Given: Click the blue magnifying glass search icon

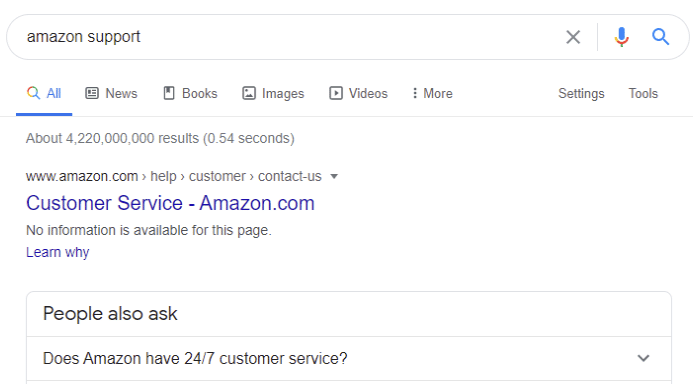Looking at the screenshot, I should point(660,37).
